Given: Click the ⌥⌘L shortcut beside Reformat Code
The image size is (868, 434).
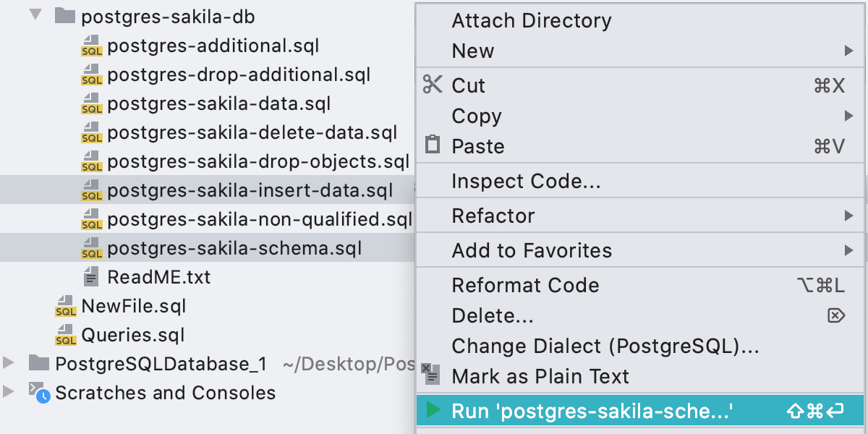Looking at the screenshot, I should pyautogui.click(x=820, y=285).
